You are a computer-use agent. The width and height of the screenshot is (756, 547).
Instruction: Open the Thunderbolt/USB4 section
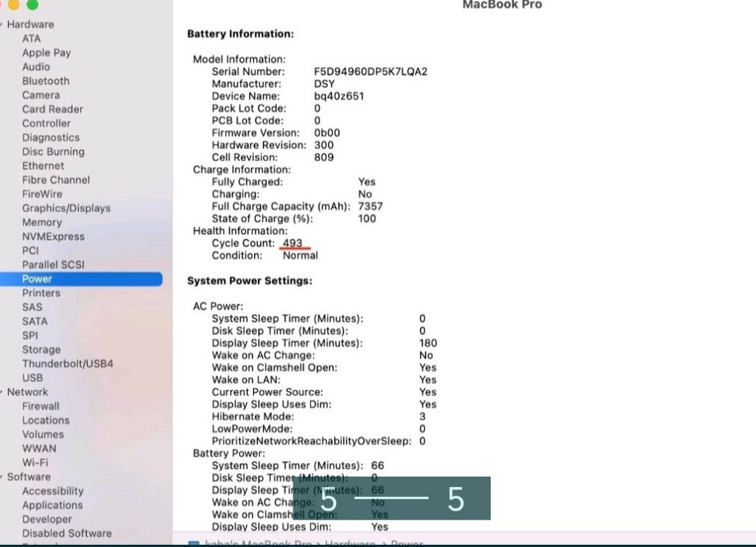68,363
